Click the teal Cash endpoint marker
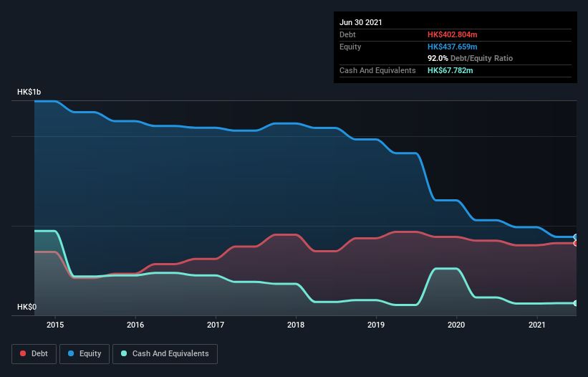The image size is (588, 377). tap(576, 303)
